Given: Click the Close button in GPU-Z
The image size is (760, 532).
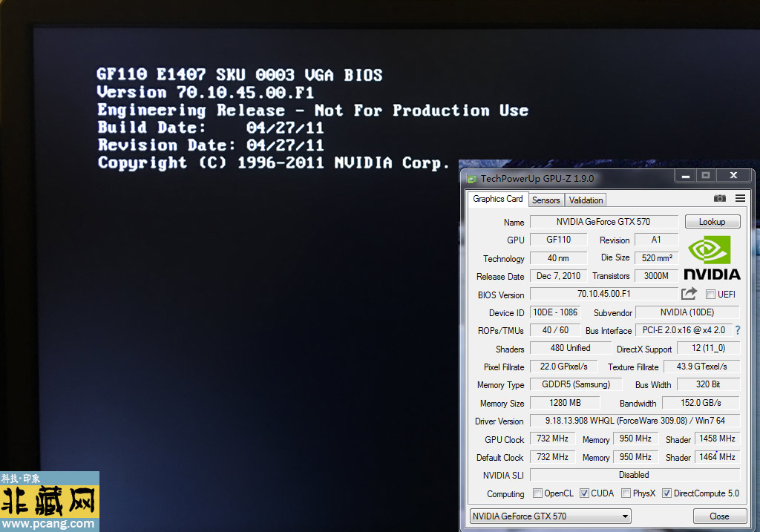Looking at the screenshot, I should 719,516.
